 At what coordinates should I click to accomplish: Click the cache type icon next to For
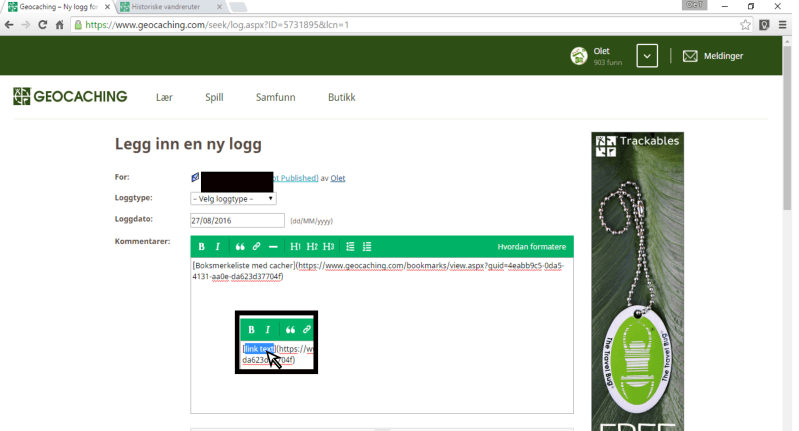click(195, 177)
